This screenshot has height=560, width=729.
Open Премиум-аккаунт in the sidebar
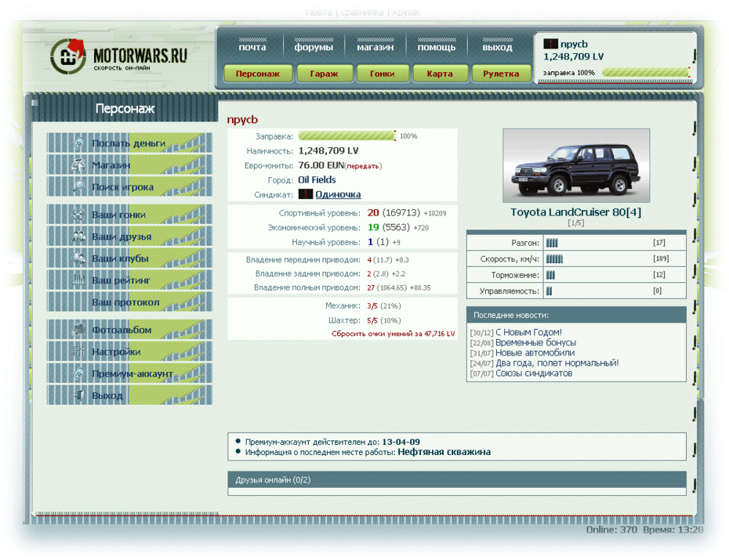[x=129, y=374]
